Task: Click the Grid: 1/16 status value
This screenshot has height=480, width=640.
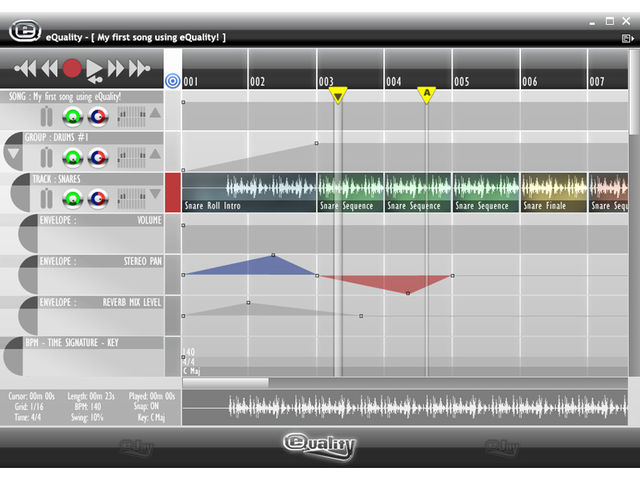Action: click(29, 407)
